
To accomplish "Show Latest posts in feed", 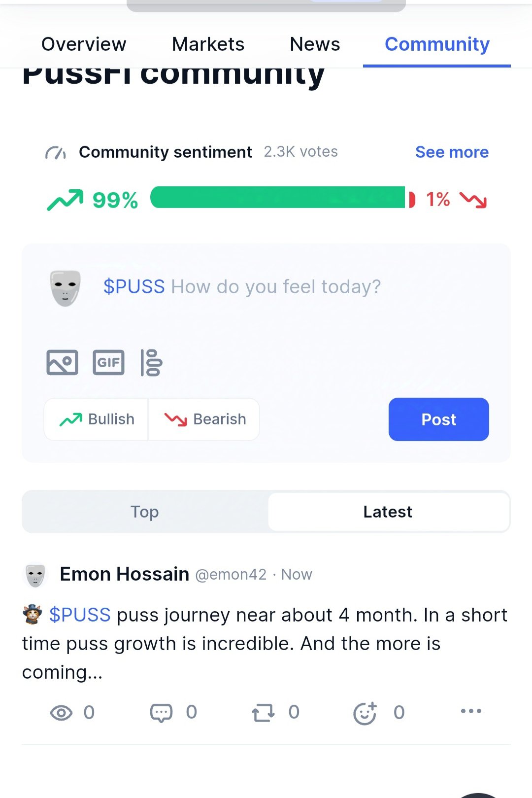I will pos(388,512).
